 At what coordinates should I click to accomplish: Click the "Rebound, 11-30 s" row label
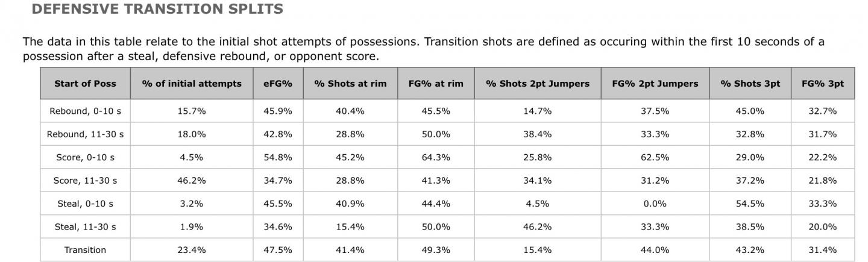pos(85,134)
